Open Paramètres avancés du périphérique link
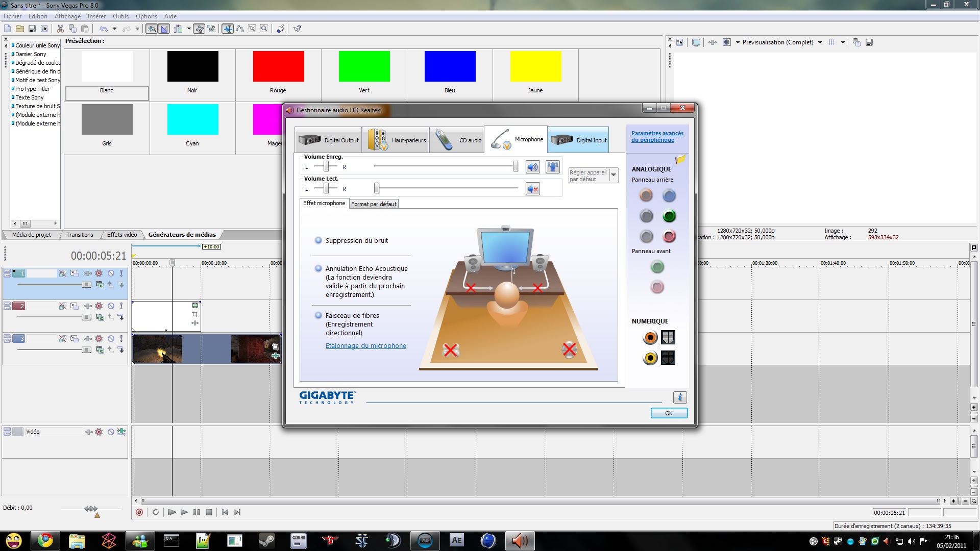The height and width of the screenshot is (551, 980). pos(657,136)
